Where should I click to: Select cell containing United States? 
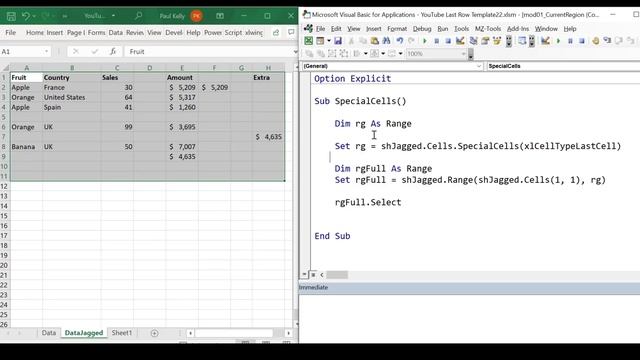(71, 97)
